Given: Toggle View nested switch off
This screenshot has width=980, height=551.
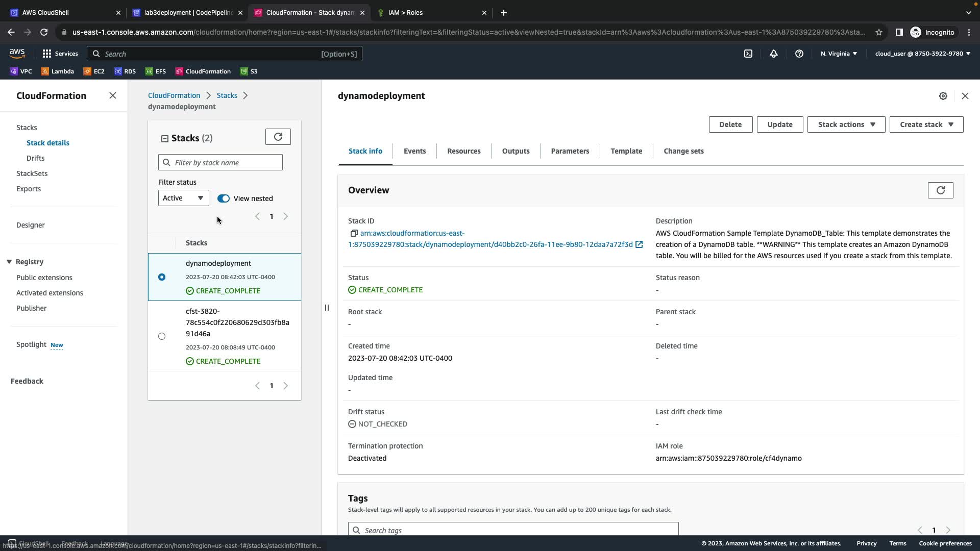Looking at the screenshot, I should [224, 198].
